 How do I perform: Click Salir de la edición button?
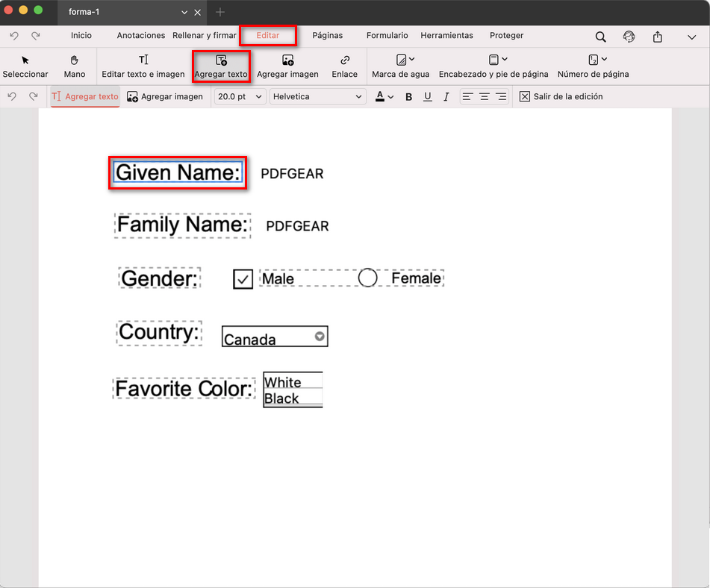[561, 97]
